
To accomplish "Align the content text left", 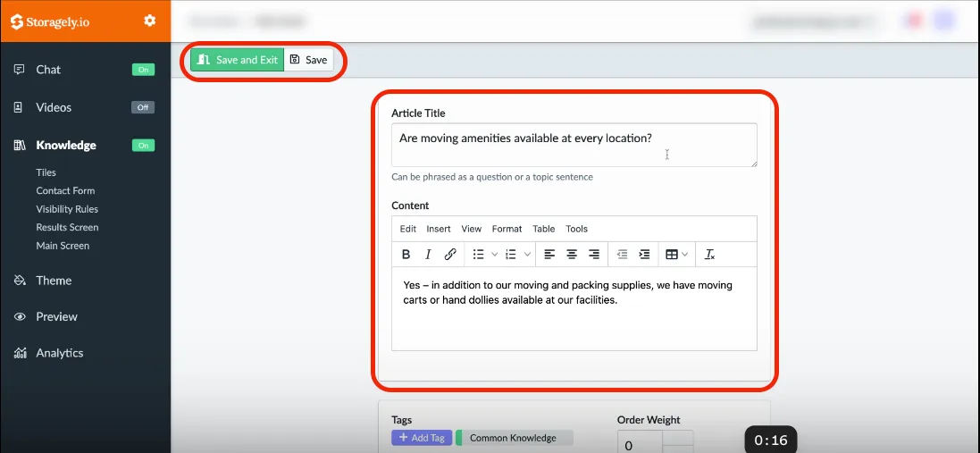I will click(549, 255).
